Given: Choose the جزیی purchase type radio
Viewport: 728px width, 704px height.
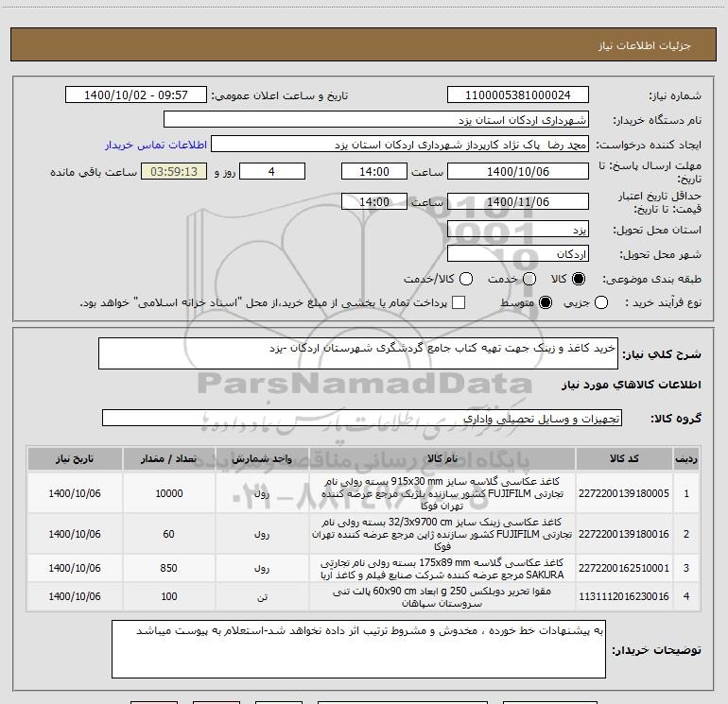Looking at the screenshot, I should (x=600, y=302).
